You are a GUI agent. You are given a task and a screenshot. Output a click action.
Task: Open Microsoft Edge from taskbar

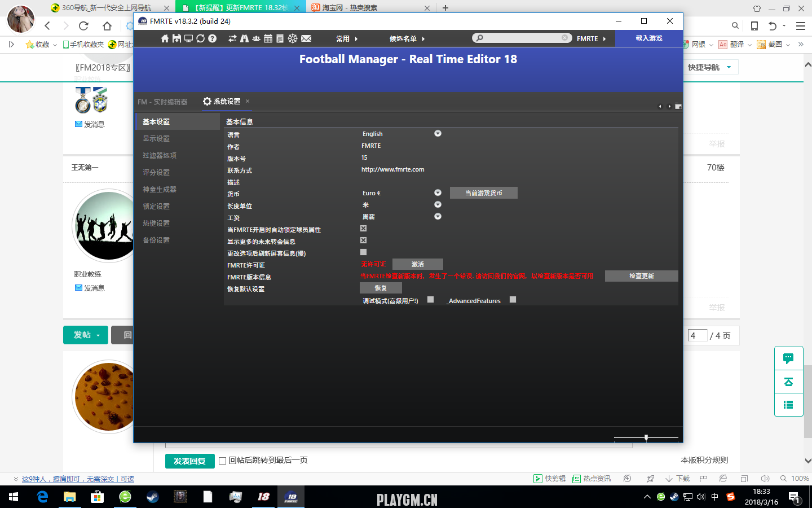pyautogui.click(x=42, y=497)
